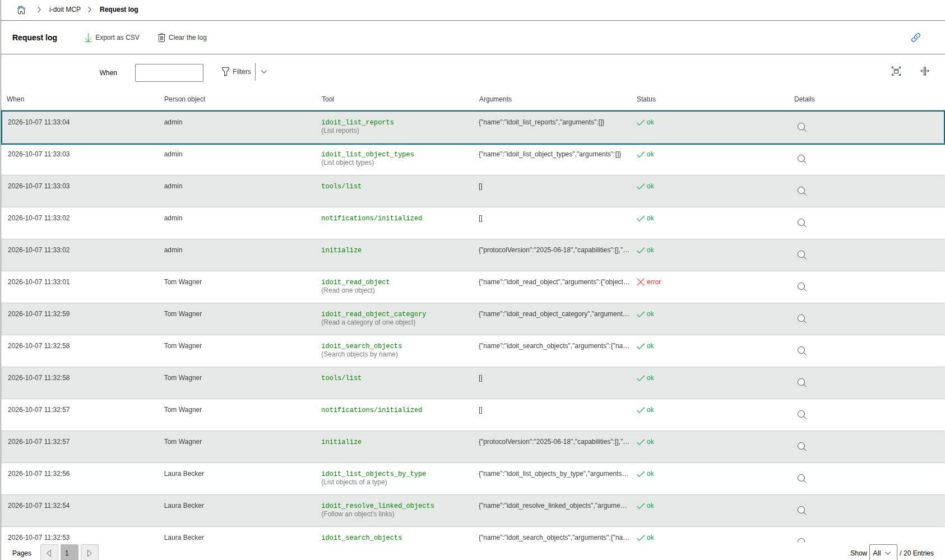Select the idoit_read_object_category tool name
The height and width of the screenshot is (560, 945).
pos(374,314)
